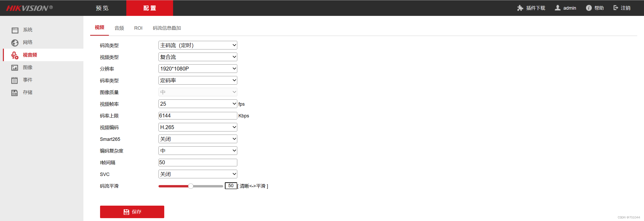The height and width of the screenshot is (221, 644).
Task: Switch to the 视频 (Video) tab
Action: [100, 28]
